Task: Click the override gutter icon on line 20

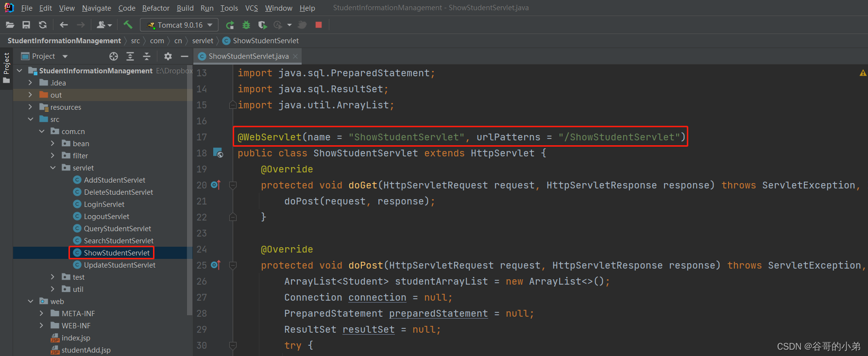Action: click(x=216, y=185)
